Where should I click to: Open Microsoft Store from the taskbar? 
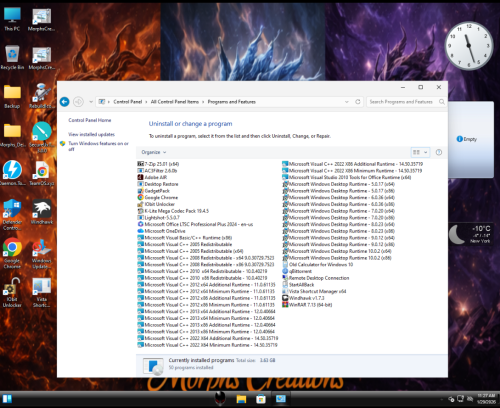[x=261, y=399]
